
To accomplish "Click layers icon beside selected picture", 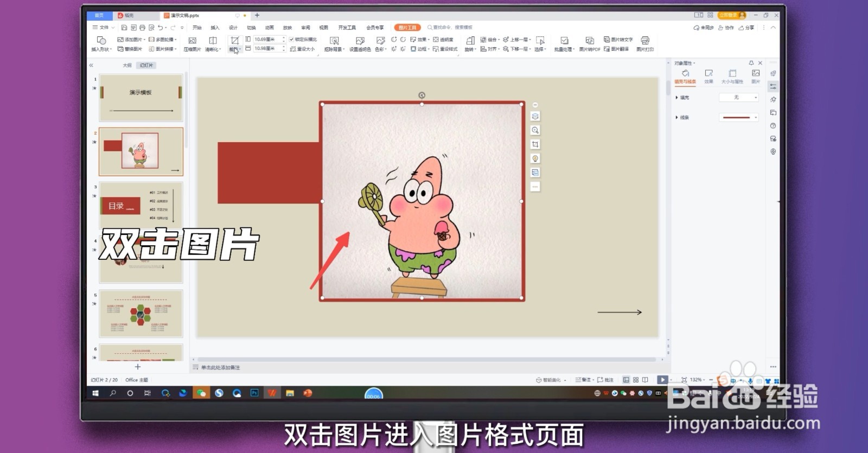I will point(535,116).
